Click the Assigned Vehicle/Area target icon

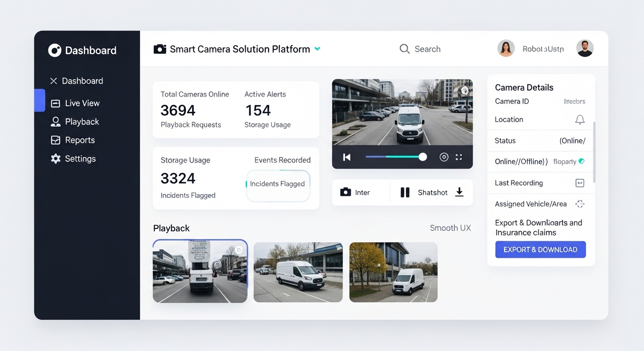click(x=580, y=204)
